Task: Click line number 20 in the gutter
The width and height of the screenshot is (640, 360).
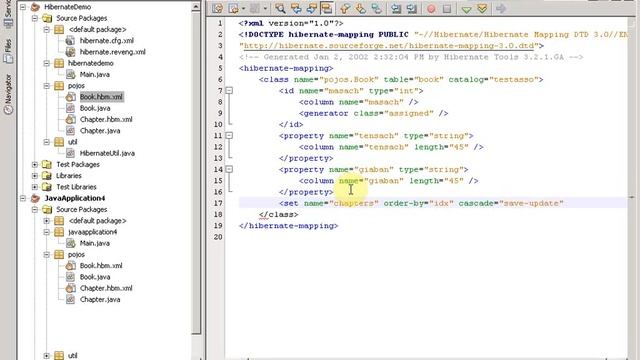Action: tap(218, 237)
